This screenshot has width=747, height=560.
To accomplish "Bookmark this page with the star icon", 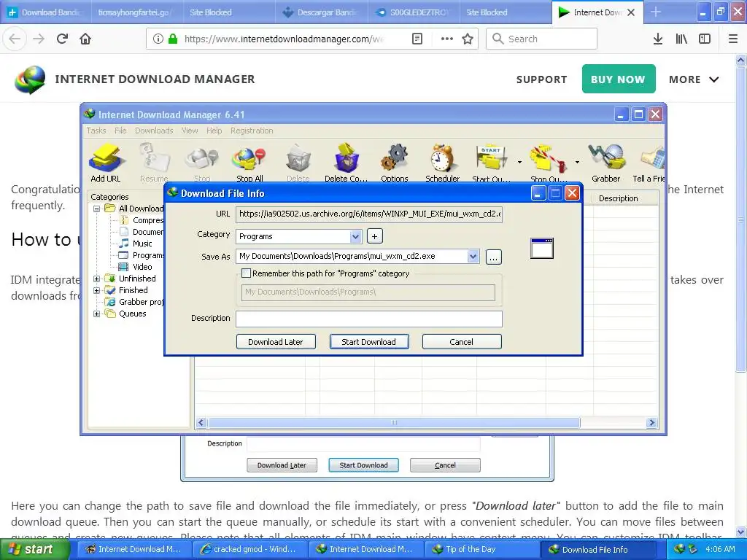I will (468, 39).
